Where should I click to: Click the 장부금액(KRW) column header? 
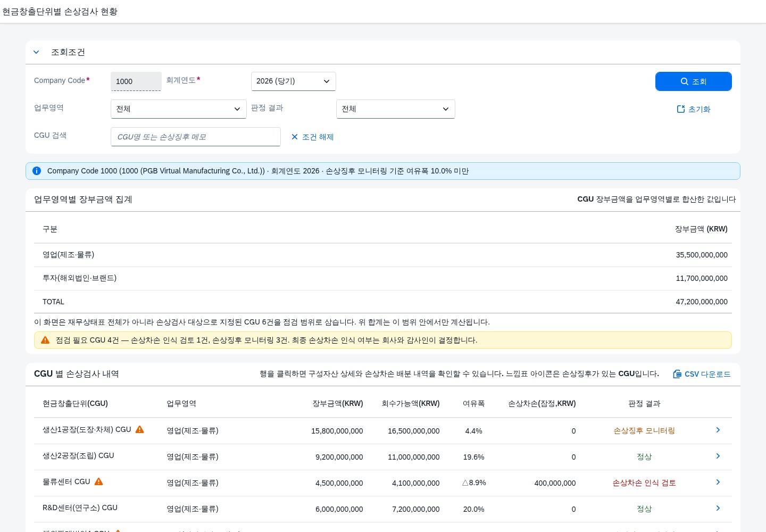[338, 404]
